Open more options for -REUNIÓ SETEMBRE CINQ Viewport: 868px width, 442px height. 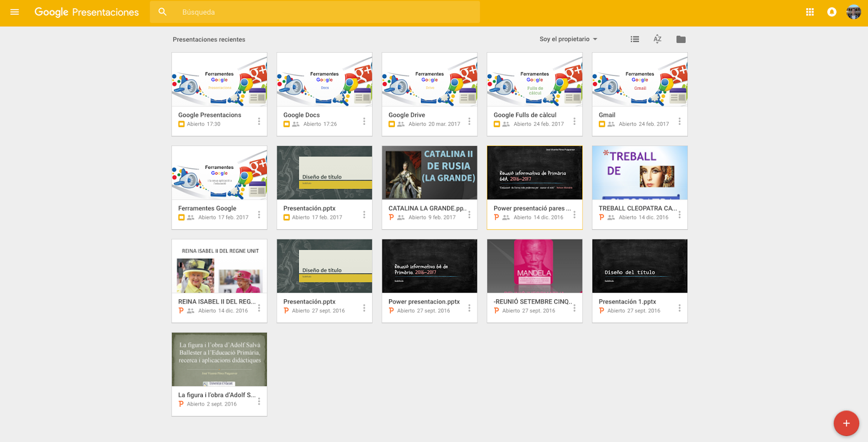coord(575,308)
